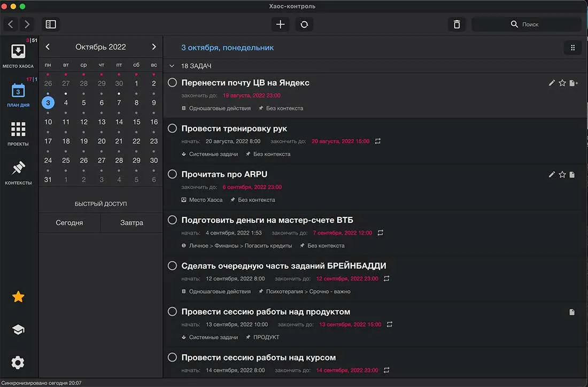
Task: Collapse the '18 ЗАДАЧ' task group
Action: pos(172,66)
